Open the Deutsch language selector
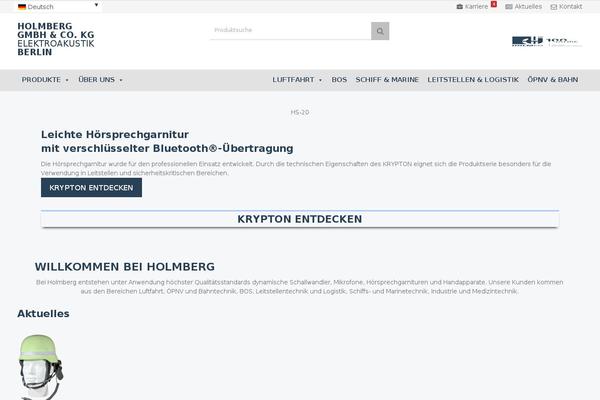 tap(58, 7)
